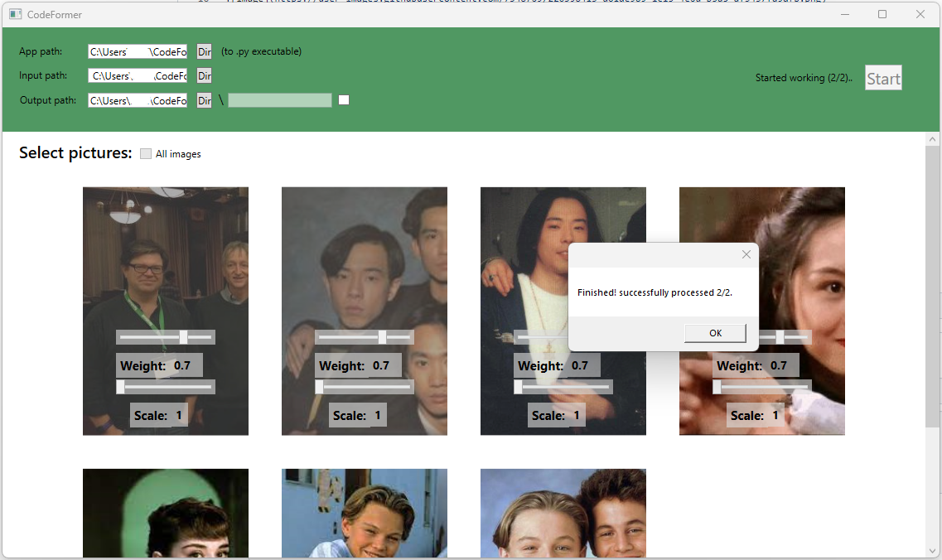Adjust weight slider on second picture
Image resolution: width=942 pixels, height=560 pixels.
click(364, 337)
